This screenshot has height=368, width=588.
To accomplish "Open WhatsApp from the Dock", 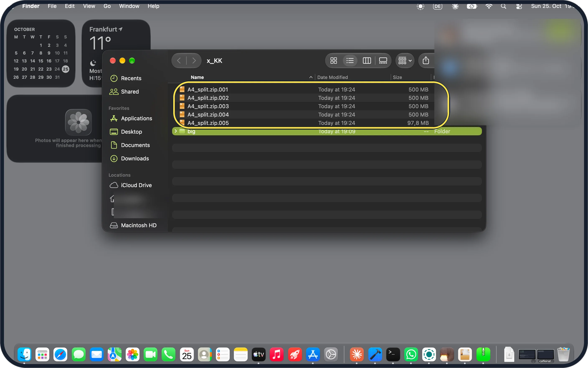I will coord(411,354).
